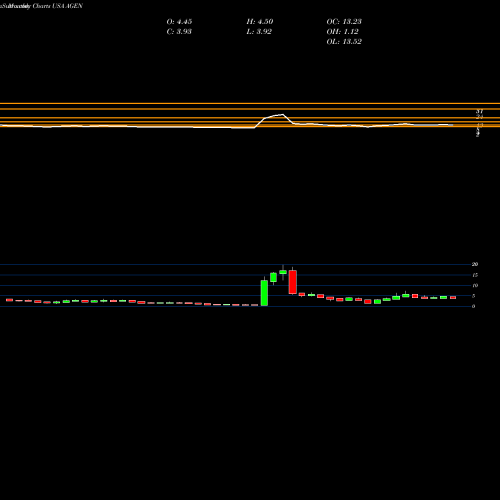Click the '10' price axis label

475,285
